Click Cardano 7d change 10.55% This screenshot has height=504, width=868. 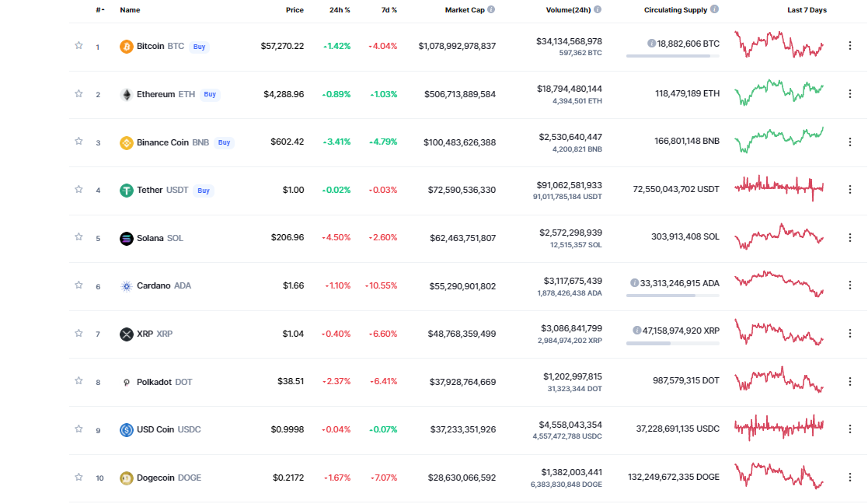point(381,285)
